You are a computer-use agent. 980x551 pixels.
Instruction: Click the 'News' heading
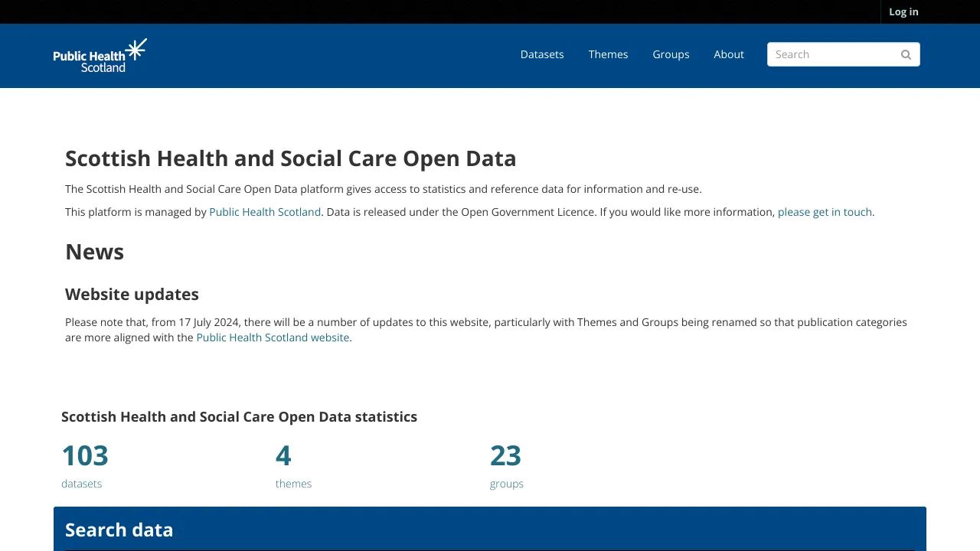[x=94, y=252]
